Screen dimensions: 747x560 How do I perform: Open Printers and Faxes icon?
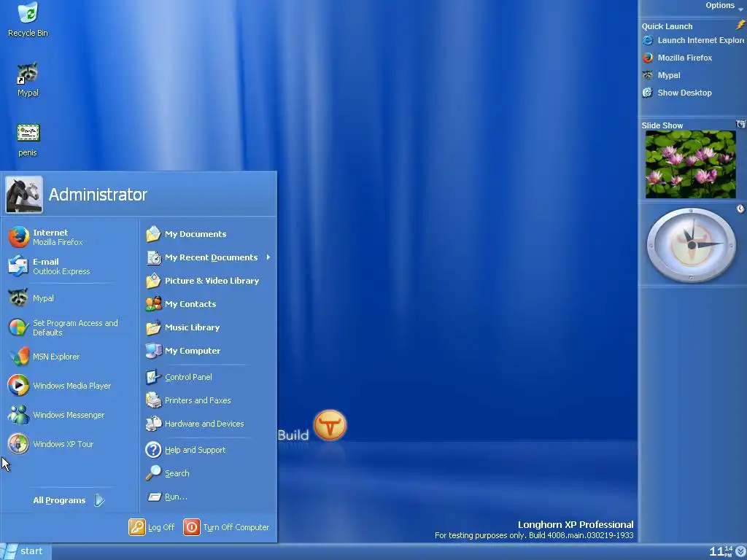pyautogui.click(x=153, y=400)
